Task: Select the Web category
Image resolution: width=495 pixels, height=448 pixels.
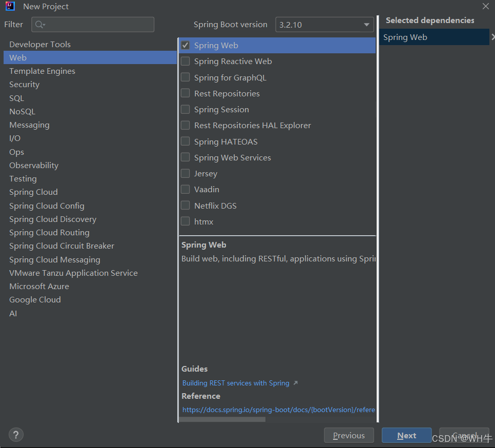Action: coord(90,58)
